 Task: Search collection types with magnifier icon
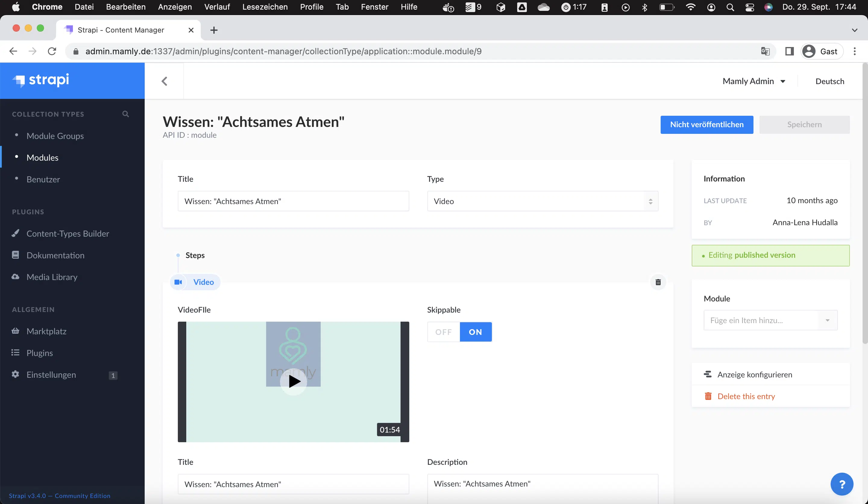tap(126, 114)
